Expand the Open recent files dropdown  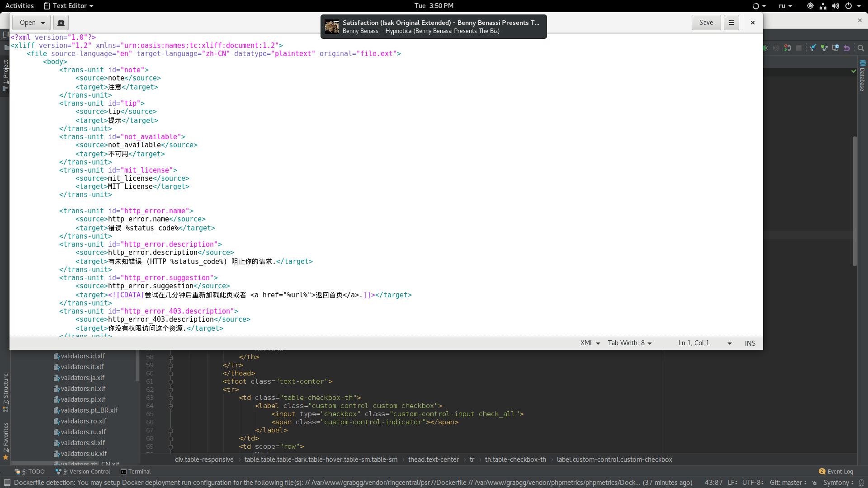tap(32, 23)
